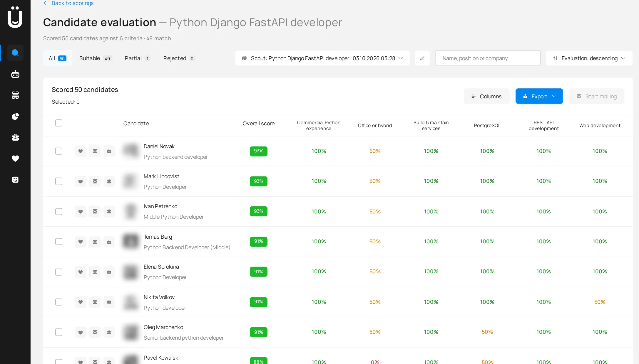The height and width of the screenshot is (364, 639).
Task: Click briefcase icon for Tomas Berg
Action: click(x=109, y=242)
